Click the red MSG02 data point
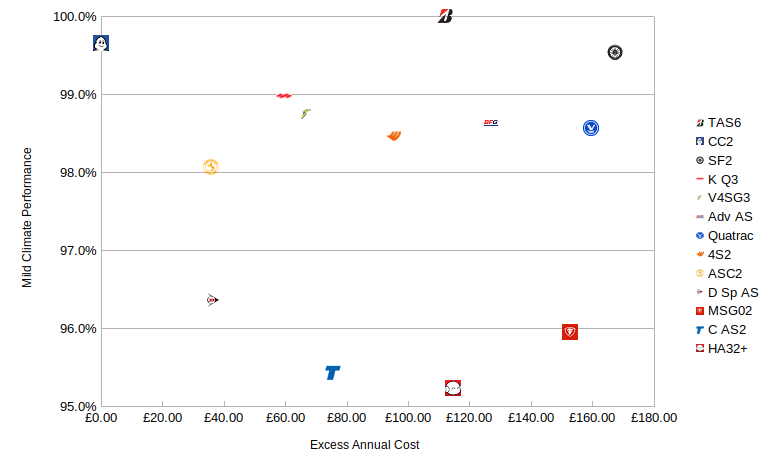This screenshot has height=472, width=772. click(x=570, y=331)
